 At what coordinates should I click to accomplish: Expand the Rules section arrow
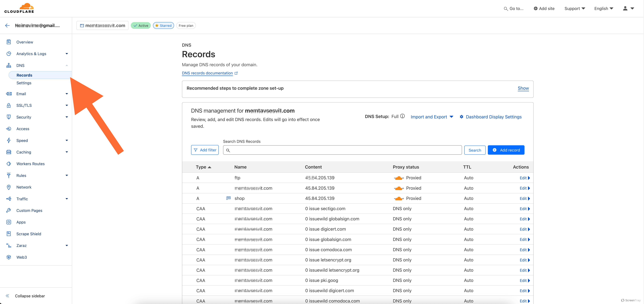[x=67, y=175]
